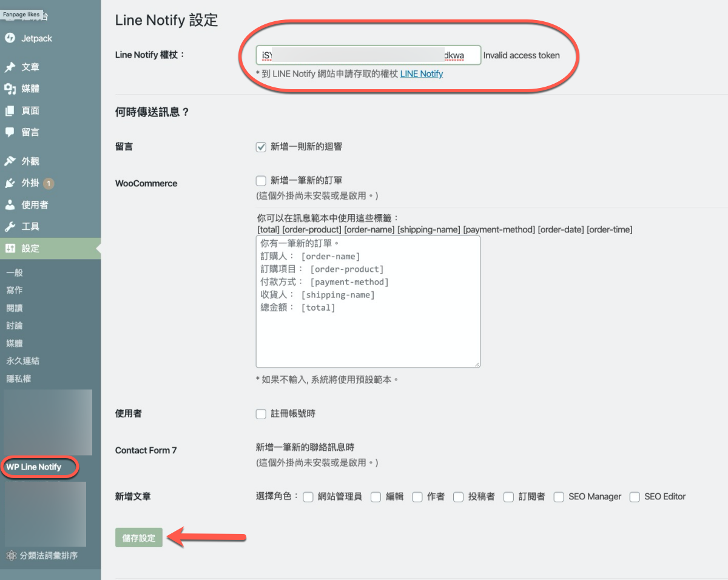Uncheck 新增一則新的迴響 comment notification
This screenshot has height=580, width=728.
(x=261, y=147)
